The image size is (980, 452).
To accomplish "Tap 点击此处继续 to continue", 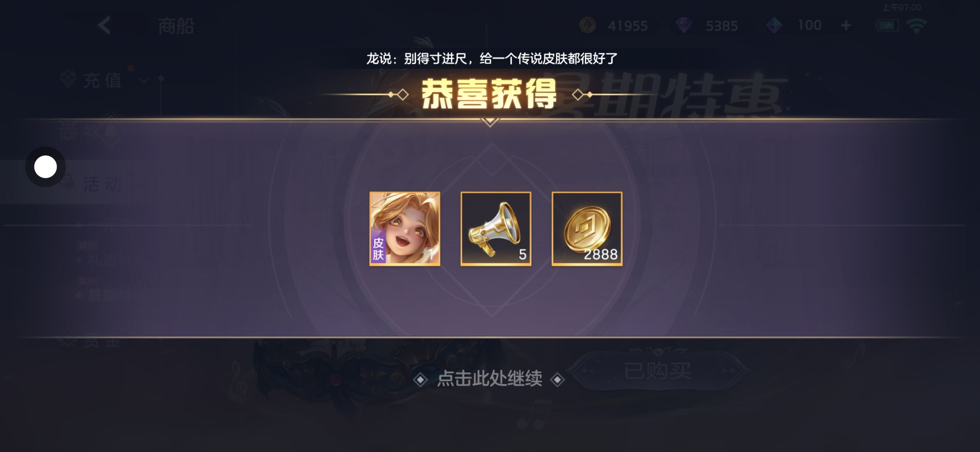I will [489, 379].
